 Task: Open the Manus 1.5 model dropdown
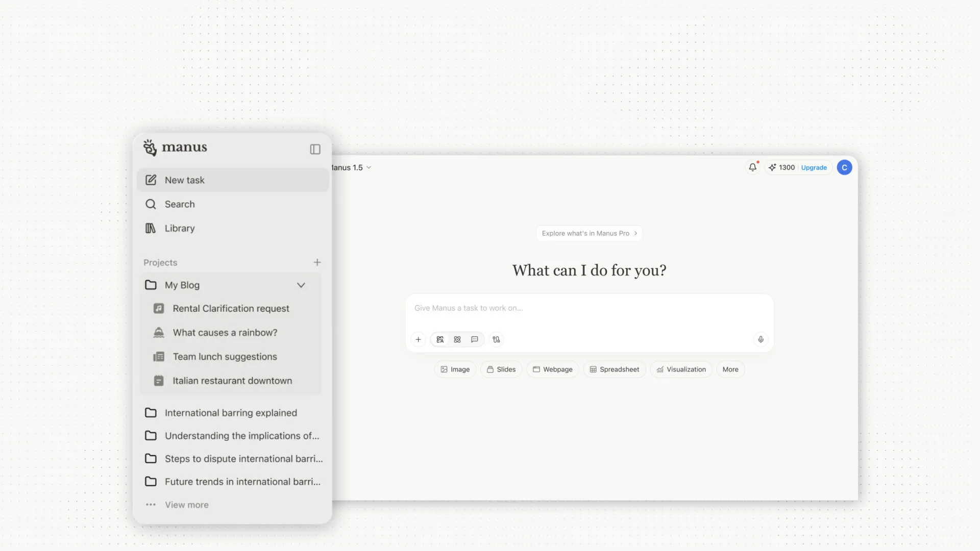pyautogui.click(x=351, y=167)
